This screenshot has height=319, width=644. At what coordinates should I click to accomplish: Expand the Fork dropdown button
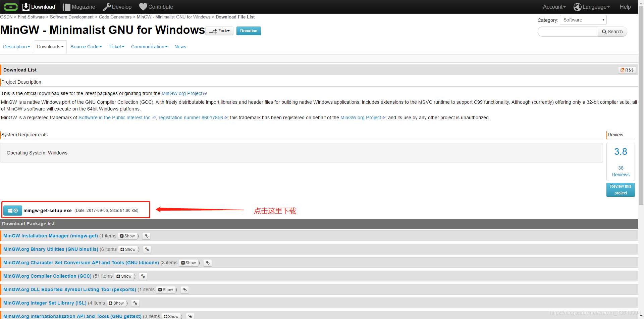click(219, 31)
